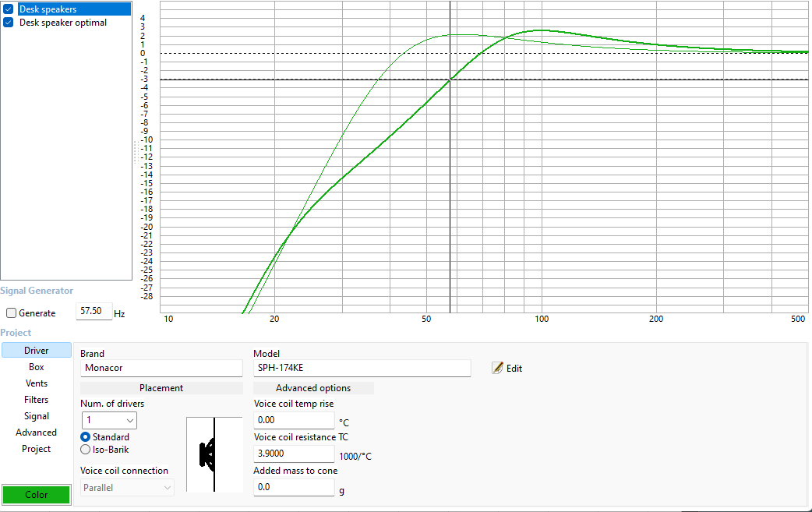
Task: Select the Iso-Barik radio button
Action: tap(86, 450)
